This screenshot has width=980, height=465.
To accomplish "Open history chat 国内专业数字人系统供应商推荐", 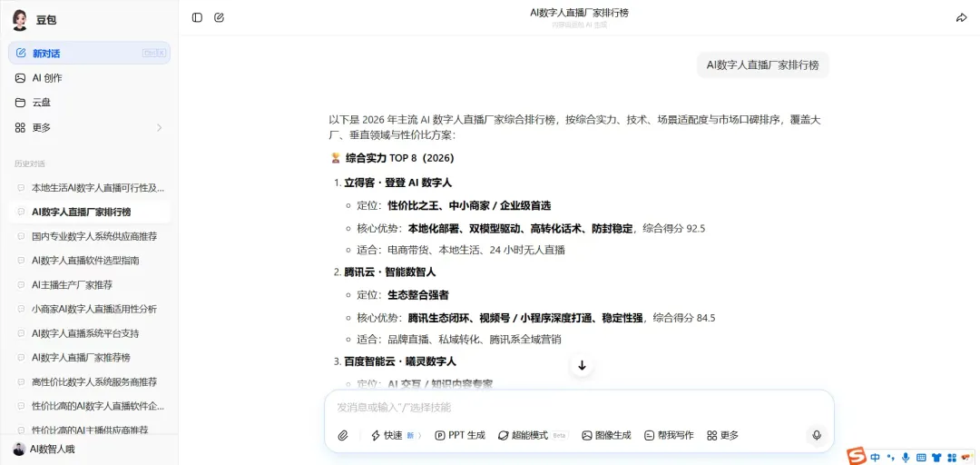I will (x=89, y=236).
